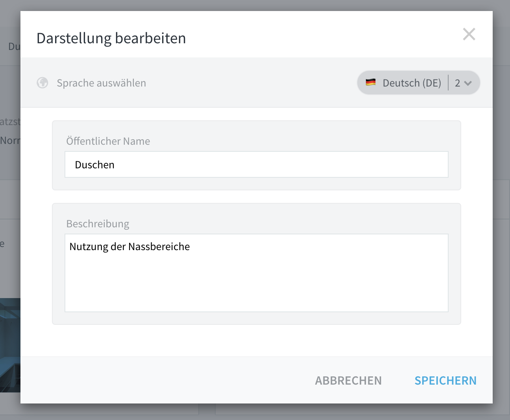510x420 pixels.
Task: Click the globe icon beside Sprache auswählen
Action: [x=42, y=83]
